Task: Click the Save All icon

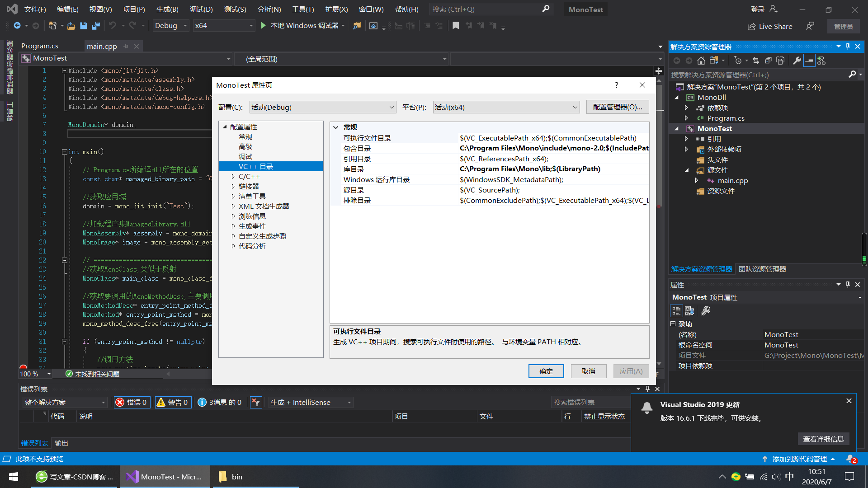Action: pyautogui.click(x=95, y=26)
